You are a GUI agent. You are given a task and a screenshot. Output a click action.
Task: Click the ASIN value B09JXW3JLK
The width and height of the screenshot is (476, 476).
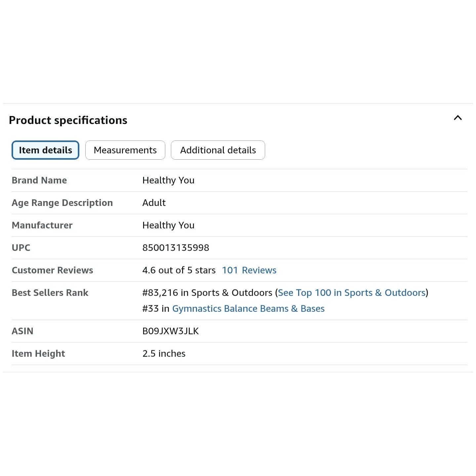171,331
